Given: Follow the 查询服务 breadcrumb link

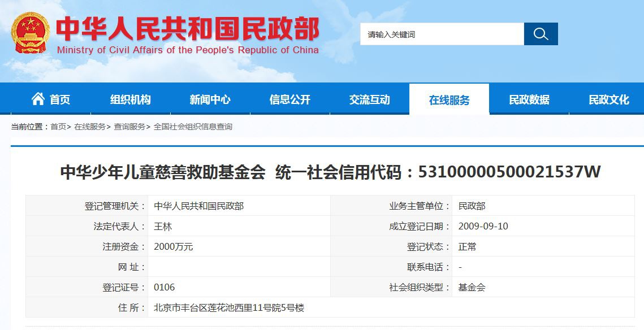Looking at the screenshot, I should pyautogui.click(x=129, y=127).
